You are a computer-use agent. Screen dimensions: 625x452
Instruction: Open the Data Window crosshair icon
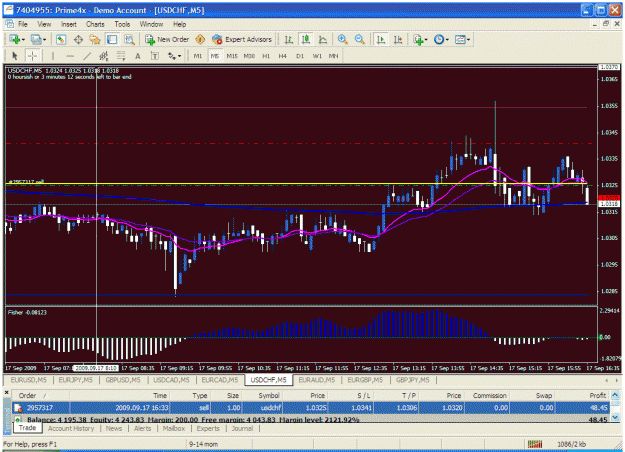[78, 39]
